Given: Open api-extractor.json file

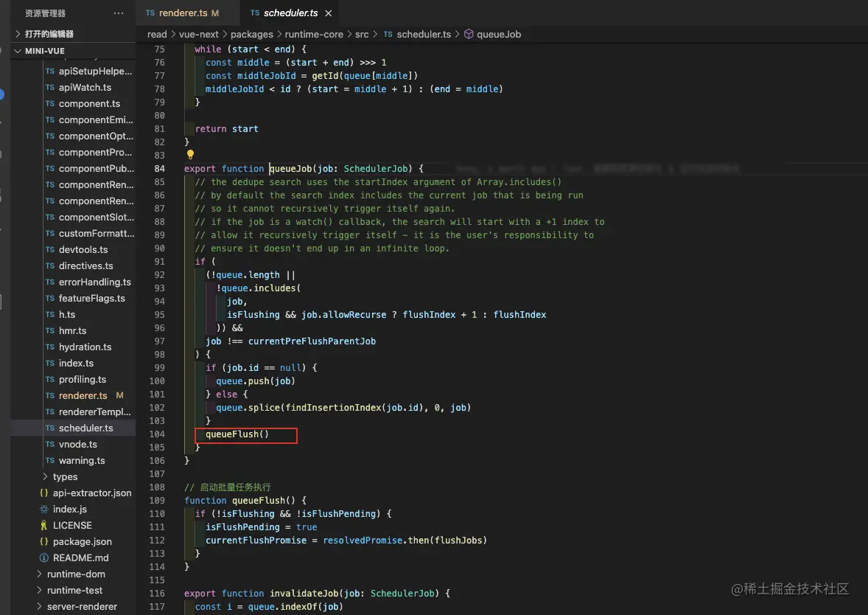Looking at the screenshot, I should click(92, 493).
